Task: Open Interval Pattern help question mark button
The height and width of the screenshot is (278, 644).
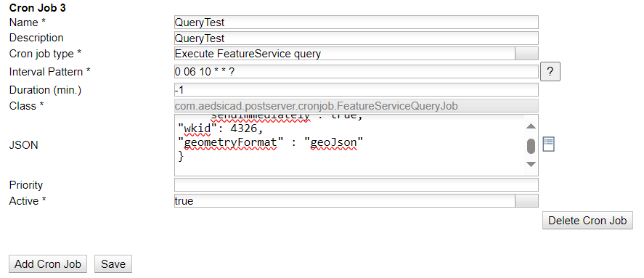Action: point(550,72)
